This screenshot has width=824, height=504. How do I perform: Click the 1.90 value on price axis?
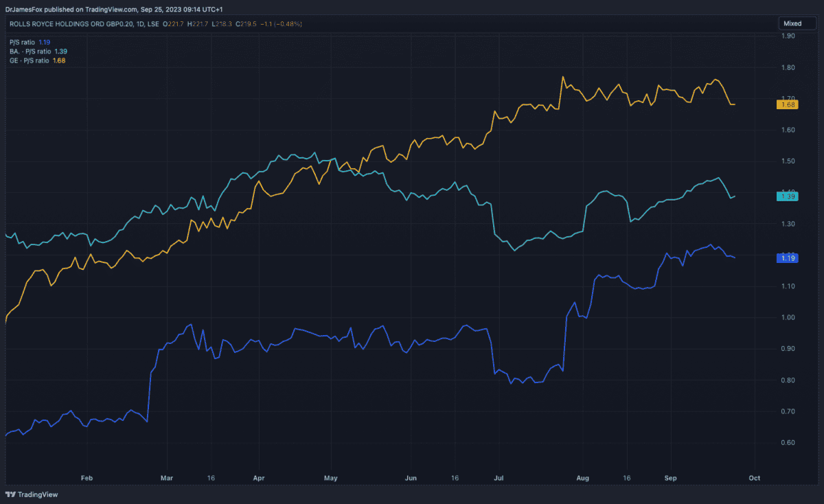(x=788, y=36)
